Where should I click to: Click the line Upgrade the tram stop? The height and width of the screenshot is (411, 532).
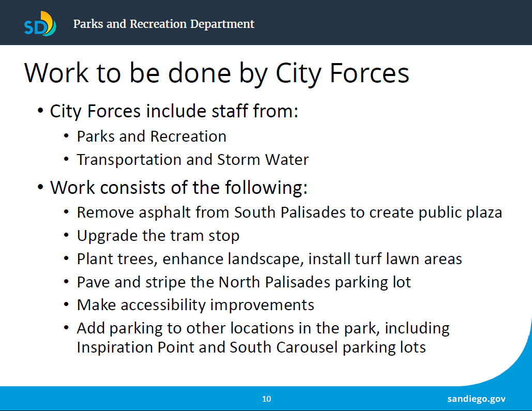(x=158, y=236)
